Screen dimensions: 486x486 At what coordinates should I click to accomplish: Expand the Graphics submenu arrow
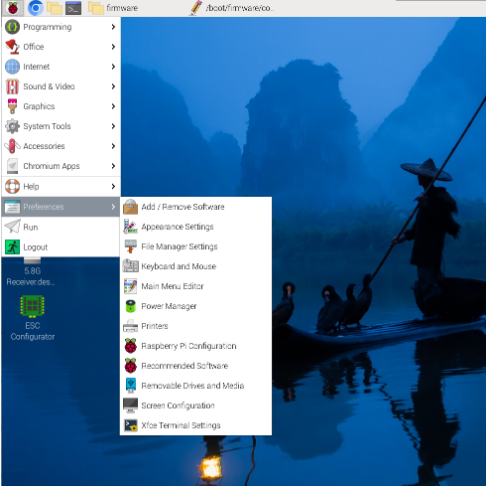pos(113,106)
